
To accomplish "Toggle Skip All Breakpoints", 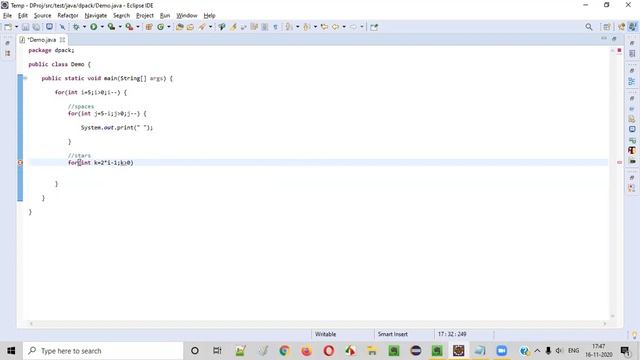I will tap(62, 27).
